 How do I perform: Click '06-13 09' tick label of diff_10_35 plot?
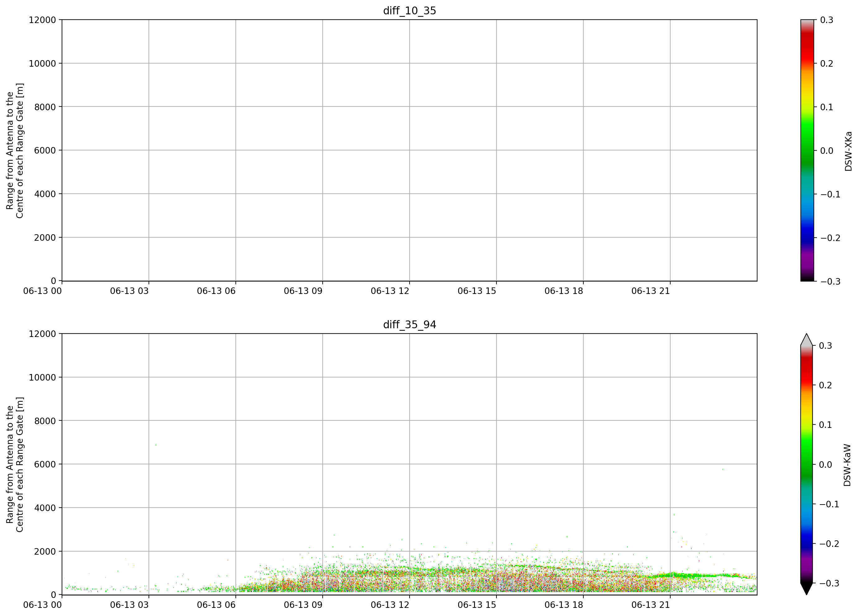tap(303, 291)
